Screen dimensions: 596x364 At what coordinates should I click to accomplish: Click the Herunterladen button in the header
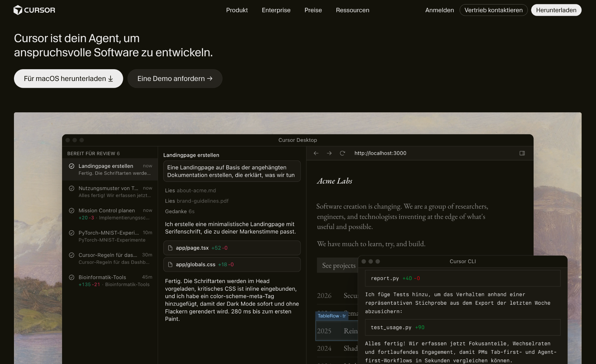tap(556, 10)
